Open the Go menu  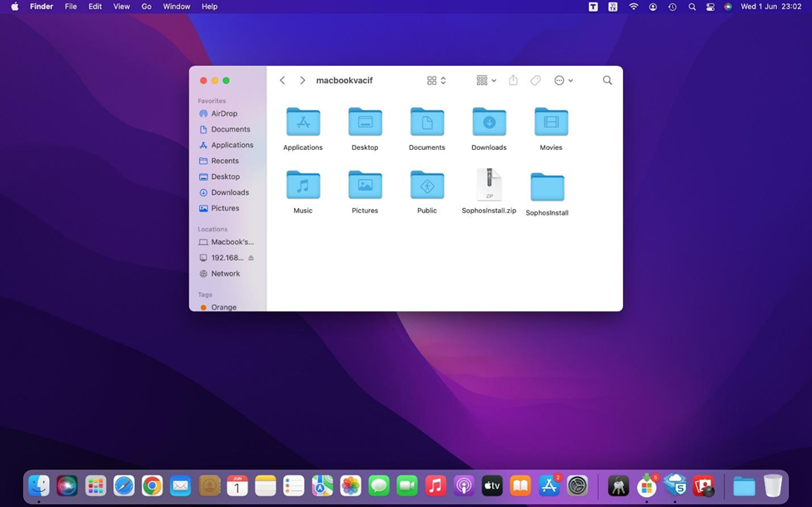(147, 7)
